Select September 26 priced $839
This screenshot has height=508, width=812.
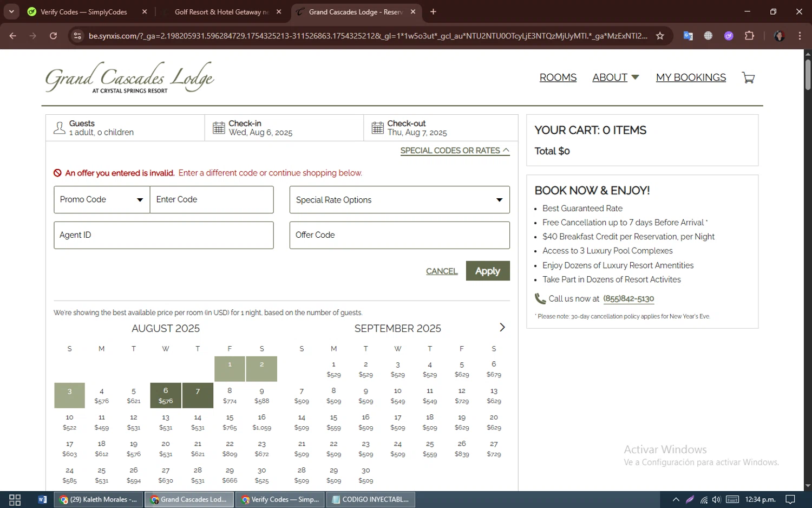(x=462, y=448)
